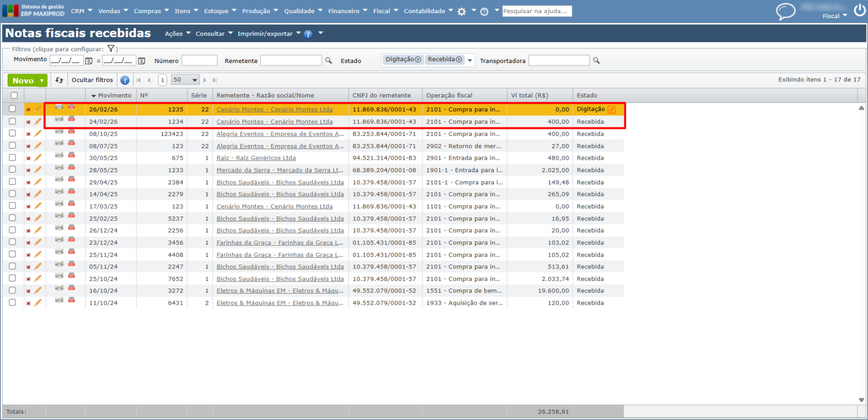Select checkbox for invoice 6431 row
868x420 pixels.
coord(13,303)
